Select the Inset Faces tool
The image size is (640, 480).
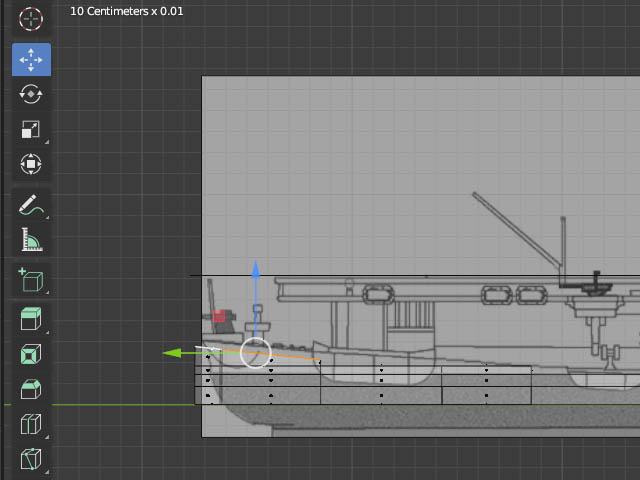[x=31, y=354]
